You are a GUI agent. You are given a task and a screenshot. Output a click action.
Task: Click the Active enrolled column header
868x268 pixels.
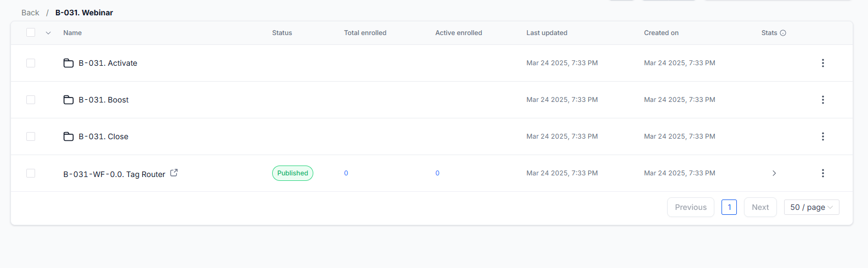(x=459, y=33)
